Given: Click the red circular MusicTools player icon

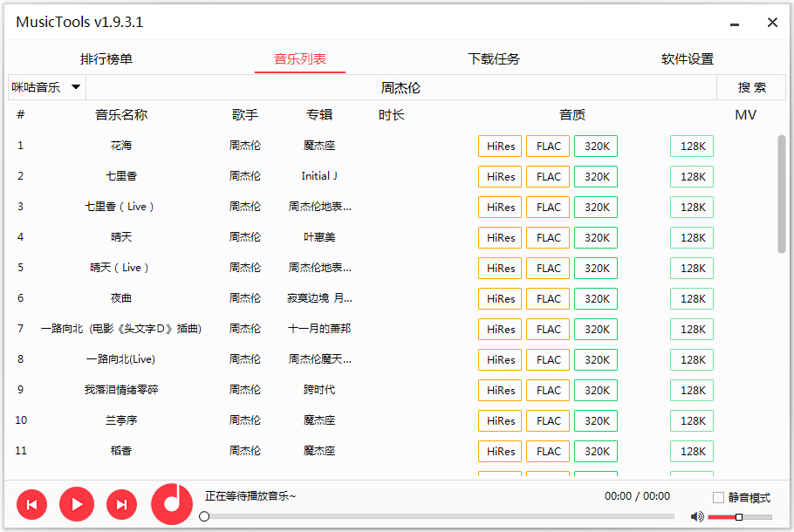Looking at the screenshot, I should 171,504.
